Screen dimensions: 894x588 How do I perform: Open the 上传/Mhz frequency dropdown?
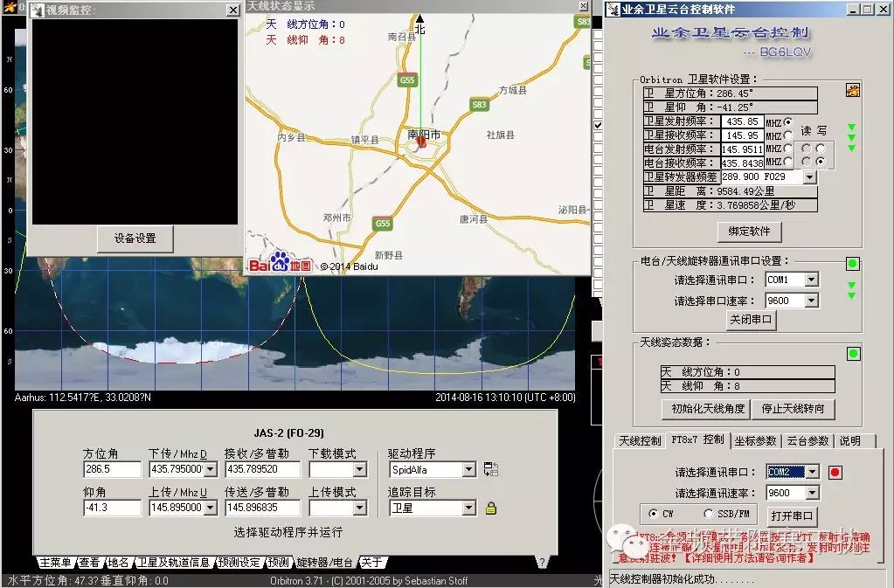click(x=211, y=507)
